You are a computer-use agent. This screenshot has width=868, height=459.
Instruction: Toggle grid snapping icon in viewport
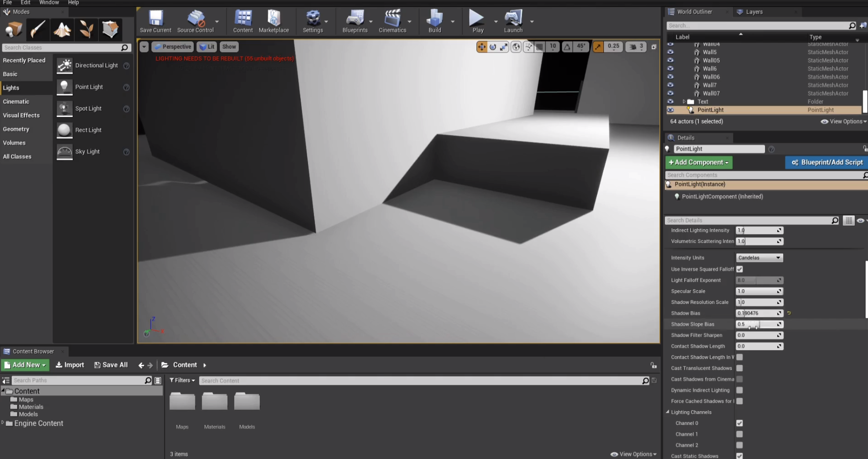click(539, 47)
